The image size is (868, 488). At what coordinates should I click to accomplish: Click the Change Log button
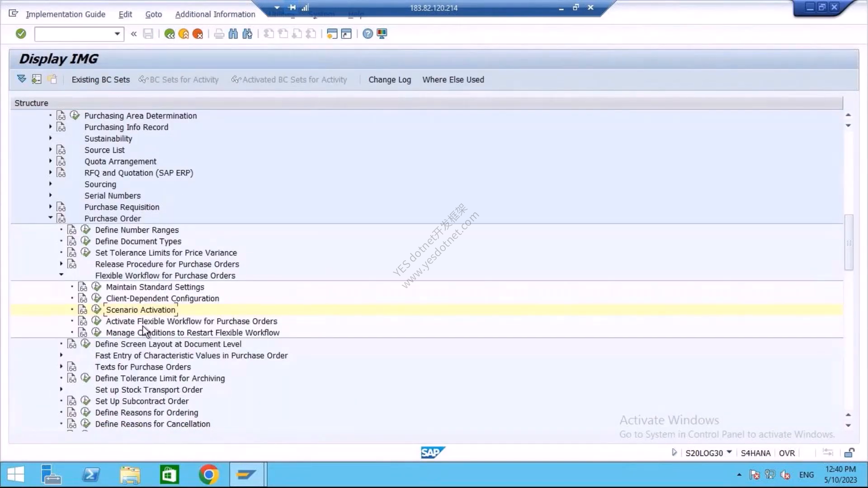[x=390, y=80]
